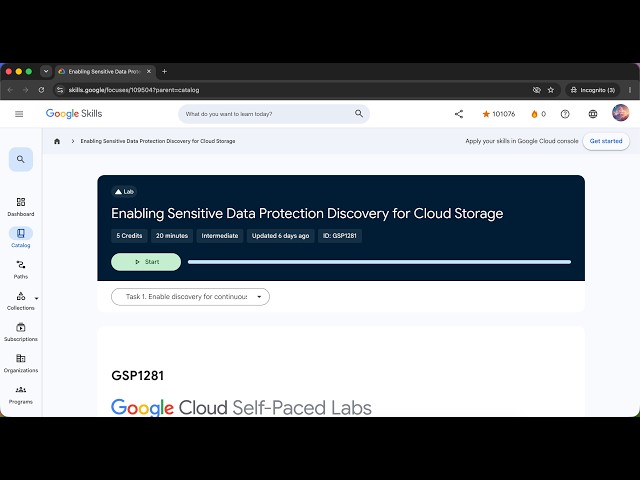Click the Google Skills logo
640x480 pixels.
74,114
